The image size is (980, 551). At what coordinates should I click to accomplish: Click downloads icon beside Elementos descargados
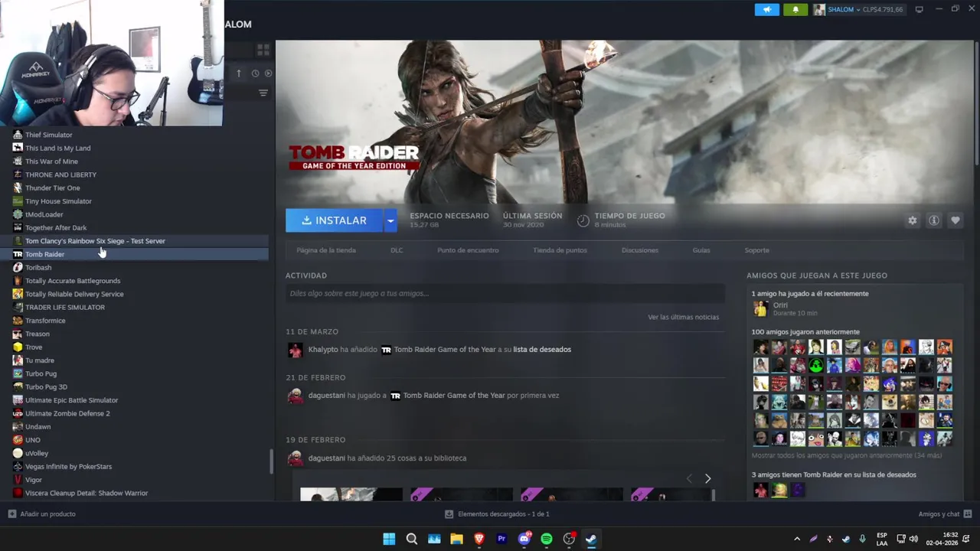click(x=449, y=514)
